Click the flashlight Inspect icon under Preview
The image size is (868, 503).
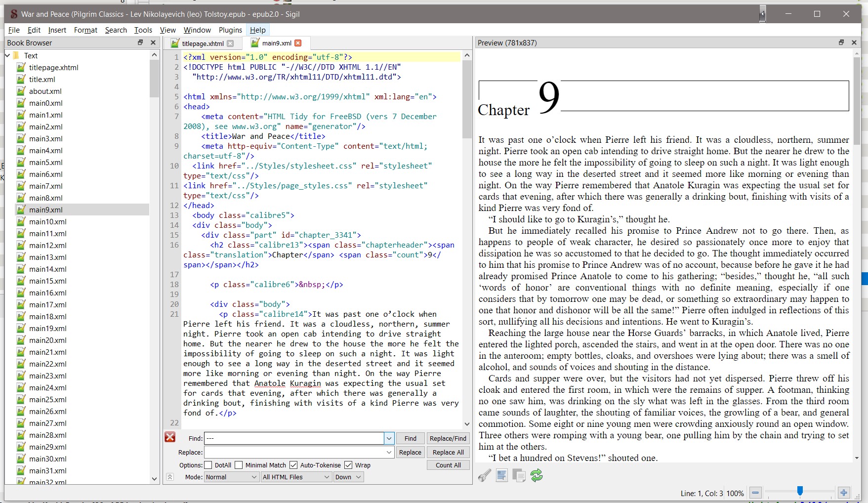tap(485, 475)
